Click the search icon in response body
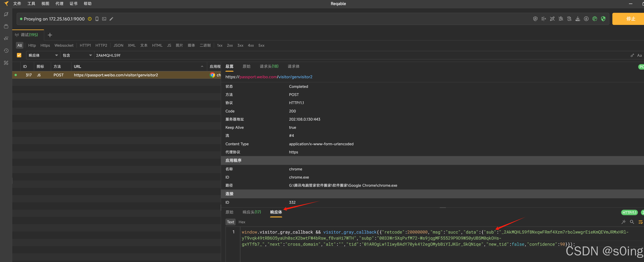This screenshot has height=262, width=644. click(x=632, y=222)
